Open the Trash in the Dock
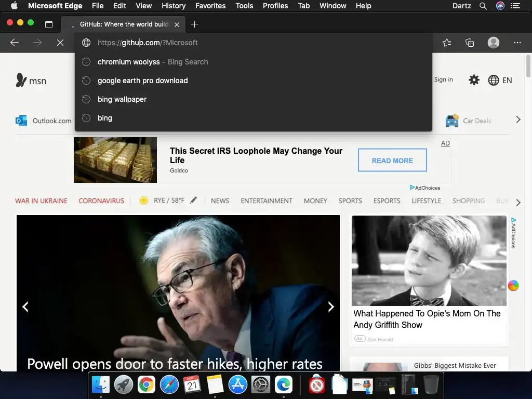Screen dimensions: 532x399 pyautogui.click(x=431, y=385)
